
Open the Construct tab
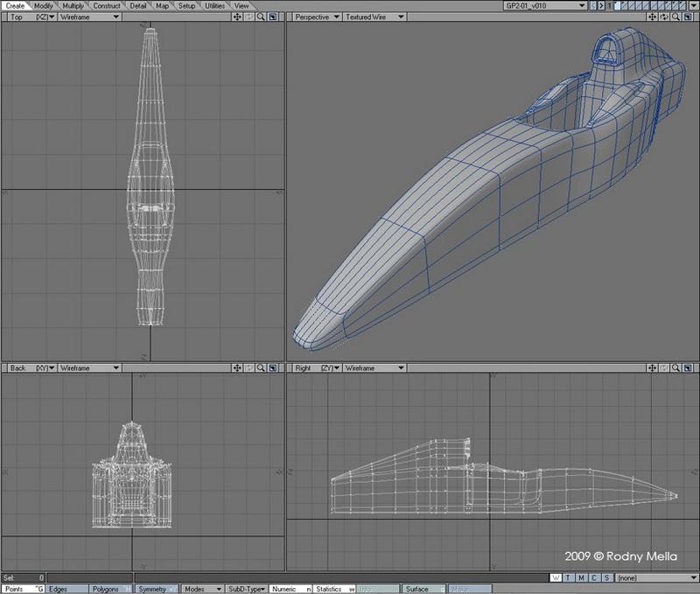pyautogui.click(x=107, y=5)
